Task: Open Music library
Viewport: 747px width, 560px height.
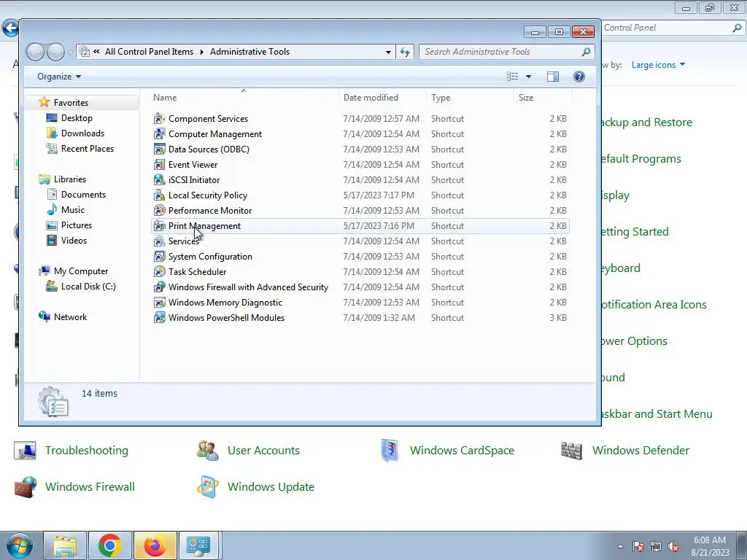Action: tap(72, 209)
